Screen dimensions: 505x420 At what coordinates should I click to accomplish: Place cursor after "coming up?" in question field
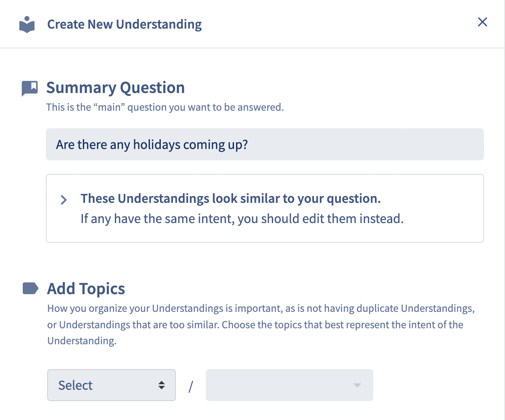click(x=249, y=145)
